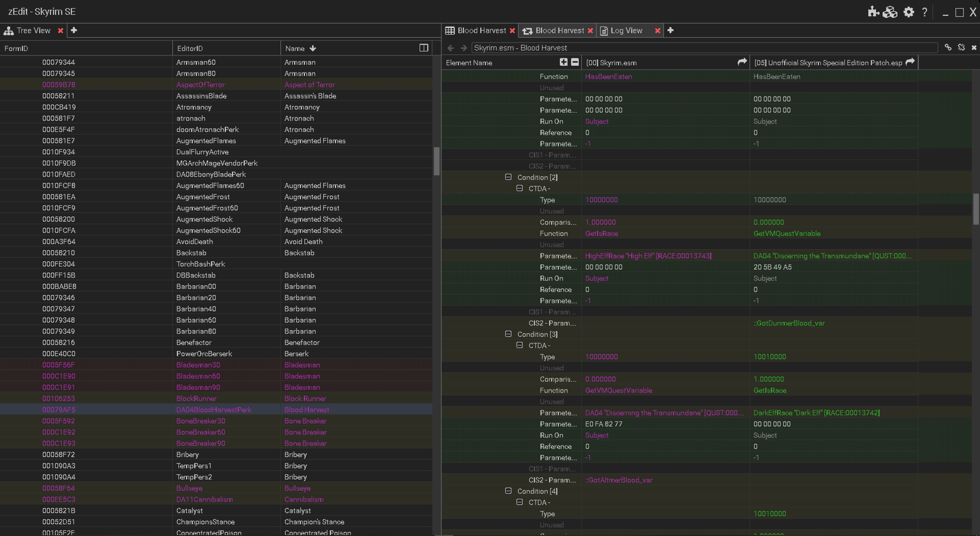The width and height of the screenshot is (980, 536).
Task: Select the TorchBashPerk record row
Action: pos(216,264)
